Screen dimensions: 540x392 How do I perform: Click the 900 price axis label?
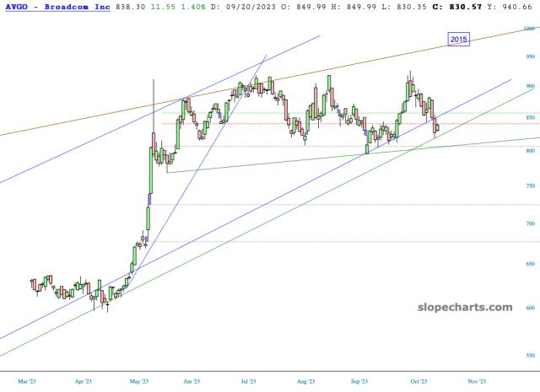(529, 86)
